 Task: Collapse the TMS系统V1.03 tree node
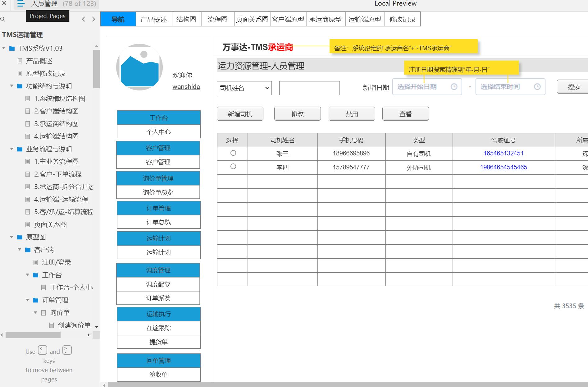coord(4,48)
